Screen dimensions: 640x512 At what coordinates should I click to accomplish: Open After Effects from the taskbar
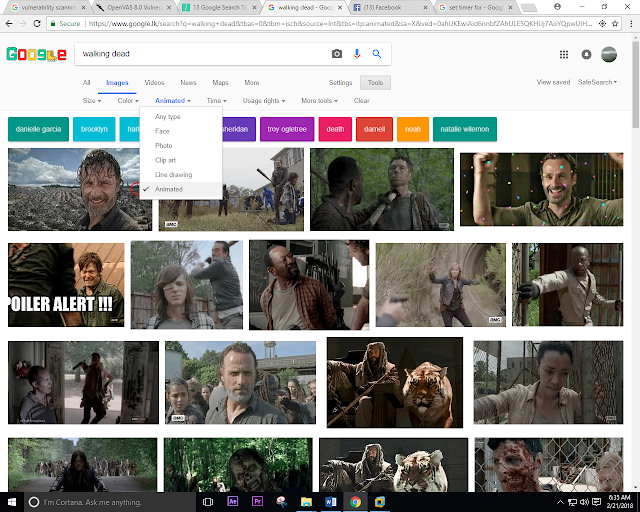[x=233, y=501]
